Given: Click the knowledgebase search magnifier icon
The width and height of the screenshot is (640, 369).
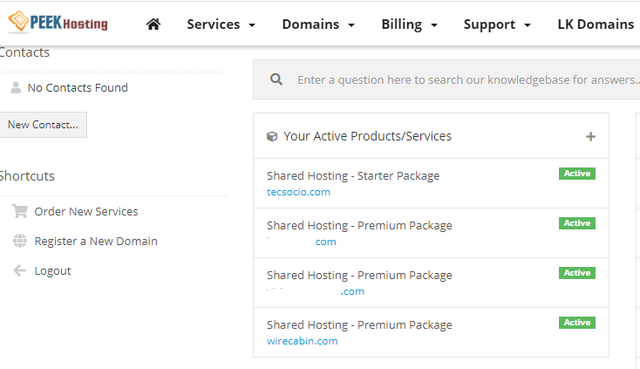Looking at the screenshot, I should (x=276, y=79).
